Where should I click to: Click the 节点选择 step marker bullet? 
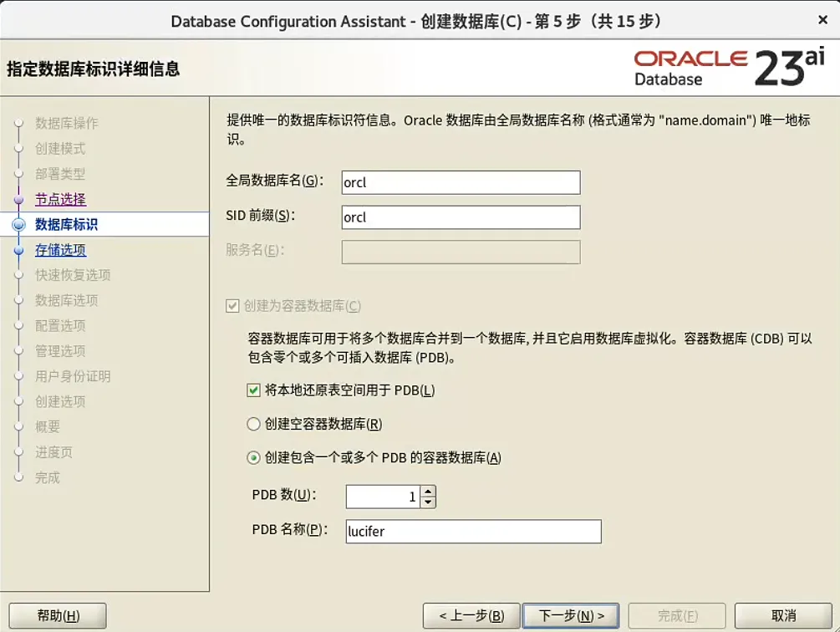click(18, 199)
